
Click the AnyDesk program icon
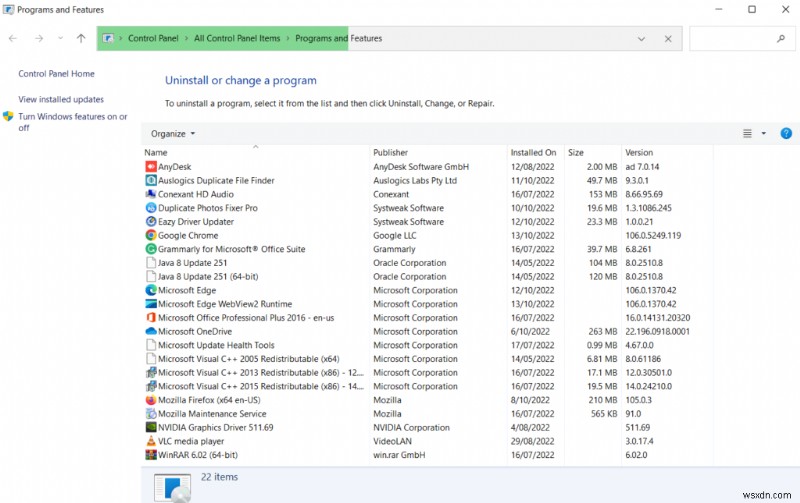[151, 167]
